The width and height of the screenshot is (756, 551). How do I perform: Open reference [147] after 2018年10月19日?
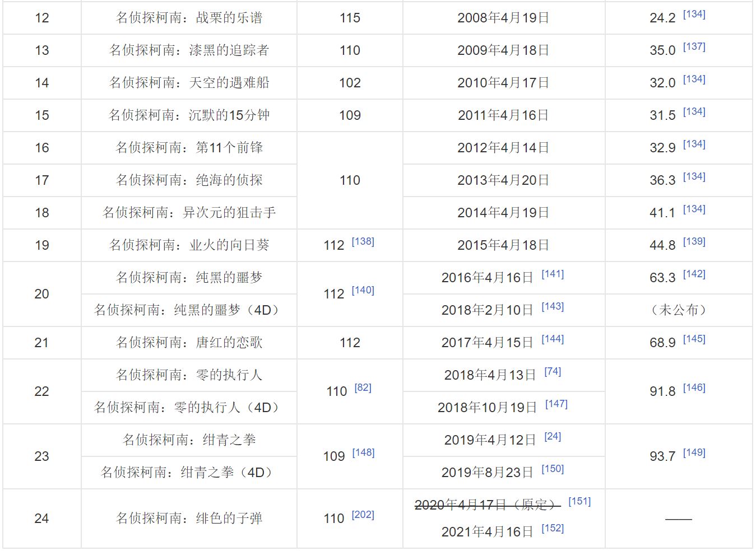[556, 404]
